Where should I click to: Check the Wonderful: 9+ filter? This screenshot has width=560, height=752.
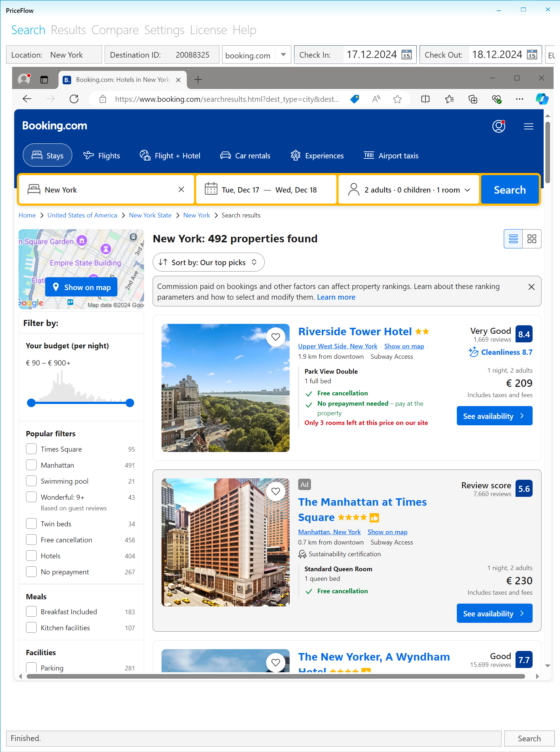(x=31, y=497)
